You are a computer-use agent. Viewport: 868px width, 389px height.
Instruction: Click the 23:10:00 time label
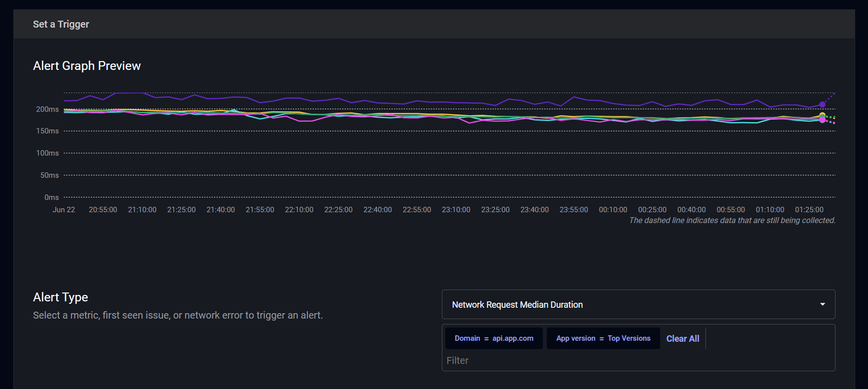(x=456, y=210)
